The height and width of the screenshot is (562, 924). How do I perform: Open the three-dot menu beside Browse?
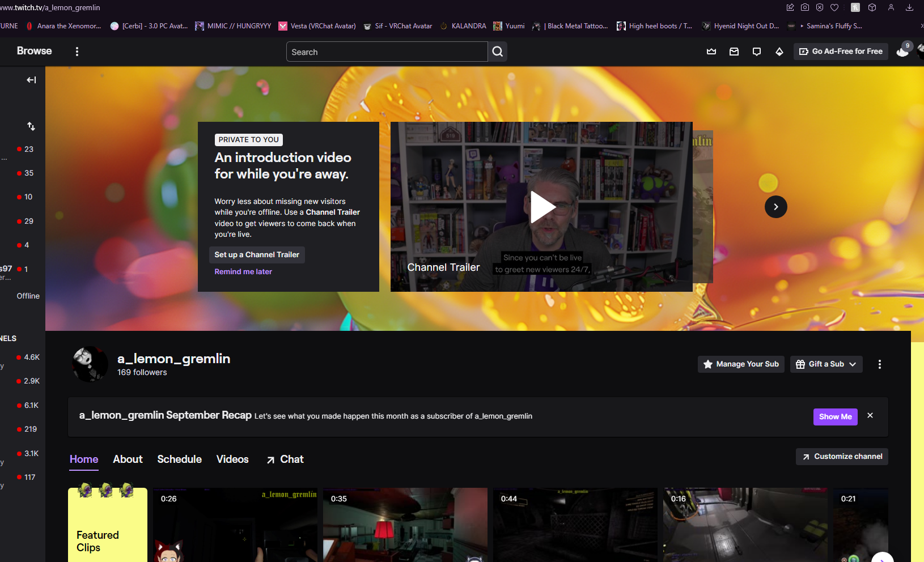coord(77,52)
